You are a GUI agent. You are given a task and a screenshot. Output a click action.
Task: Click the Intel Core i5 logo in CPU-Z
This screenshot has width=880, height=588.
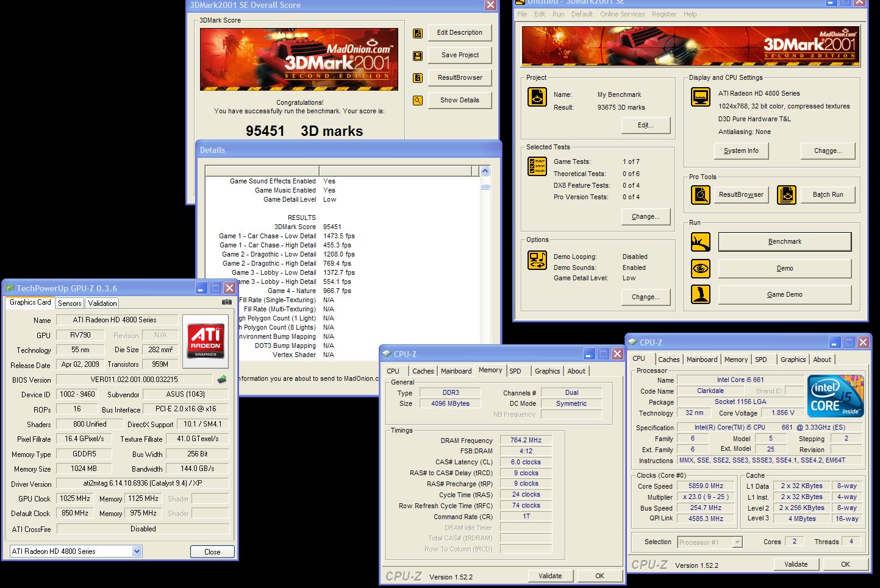[x=835, y=397]
